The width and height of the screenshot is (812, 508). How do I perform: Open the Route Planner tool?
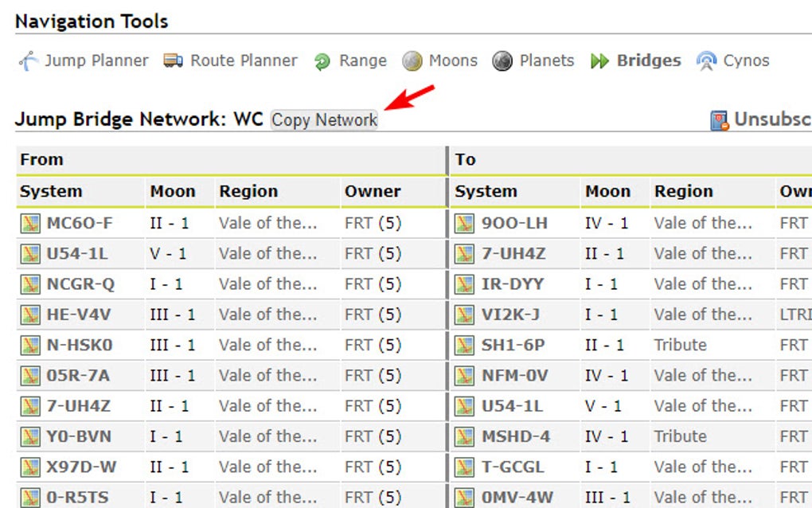(244, 61)
